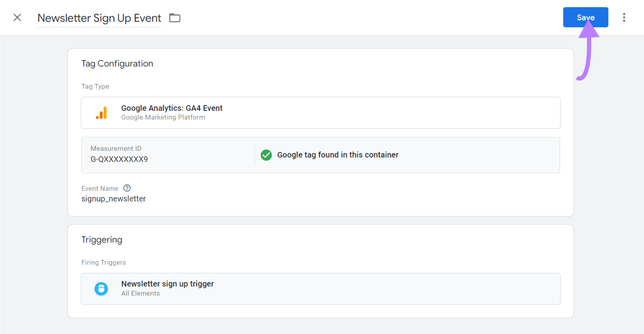Click the signup_newsletter event name value
Image resolution: width=644 pixels, height=334 pixels.
[x=113, y=198]
